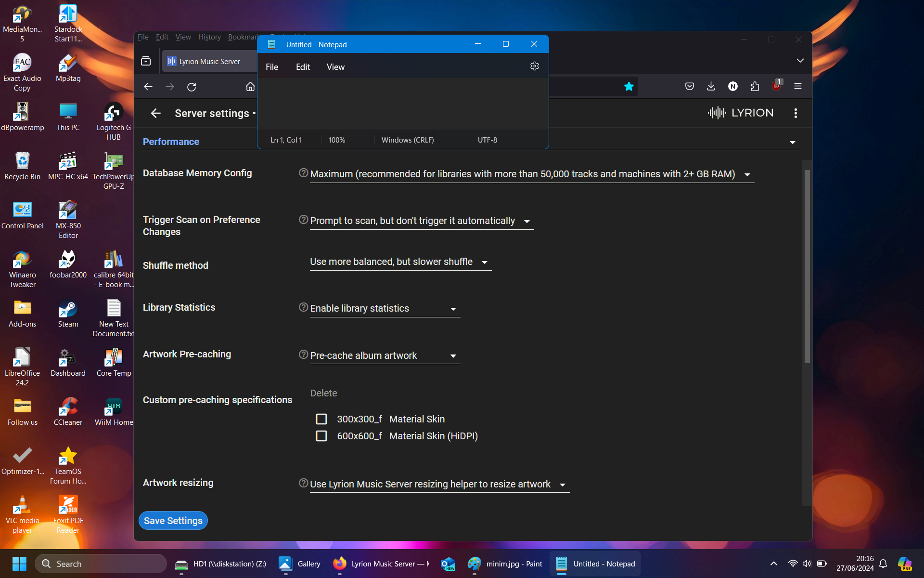924x578 pixels.
Task: Open the Wi-Fi network icon in tray
Action: [x=793, y=564]
